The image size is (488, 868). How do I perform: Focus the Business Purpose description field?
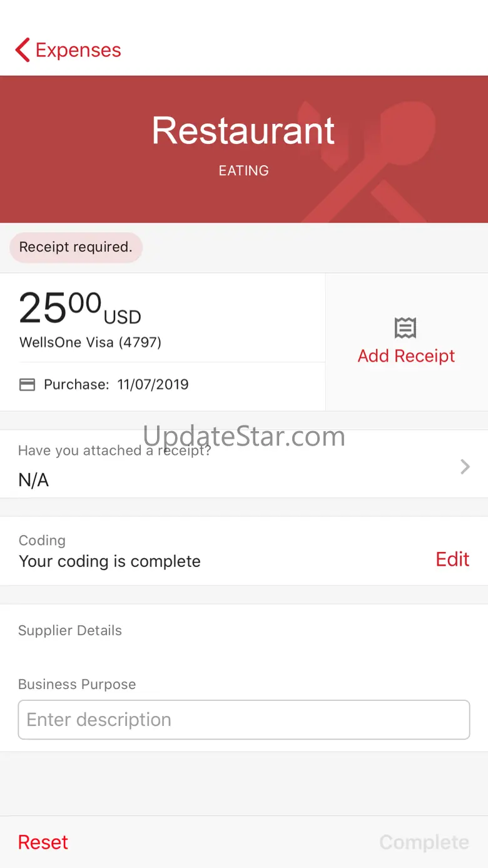coord(244,720)
